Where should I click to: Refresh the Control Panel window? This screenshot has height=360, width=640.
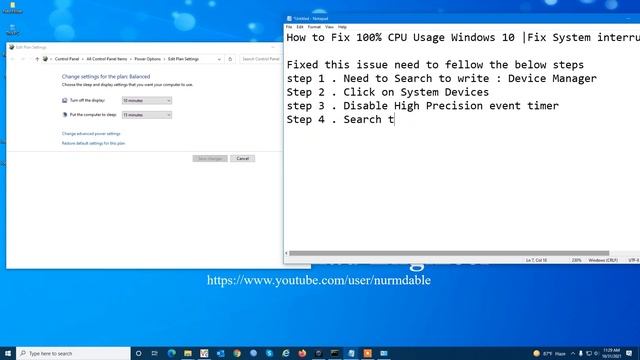230,59
